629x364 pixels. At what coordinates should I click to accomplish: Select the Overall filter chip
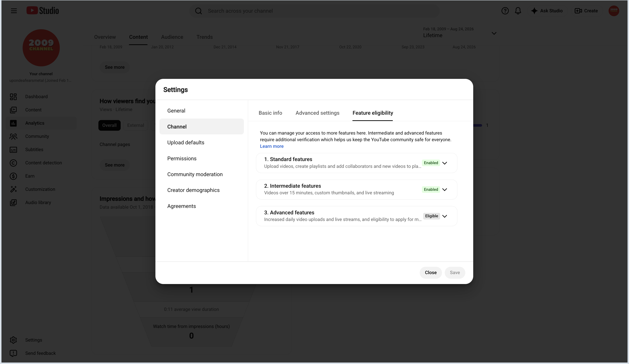pyautogui.click(x=109, y=125)
